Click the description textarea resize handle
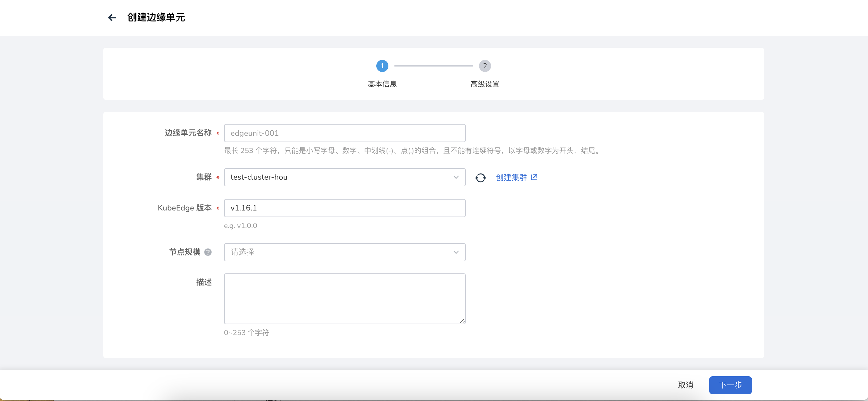Screen dimensions: 868x401 462,321
